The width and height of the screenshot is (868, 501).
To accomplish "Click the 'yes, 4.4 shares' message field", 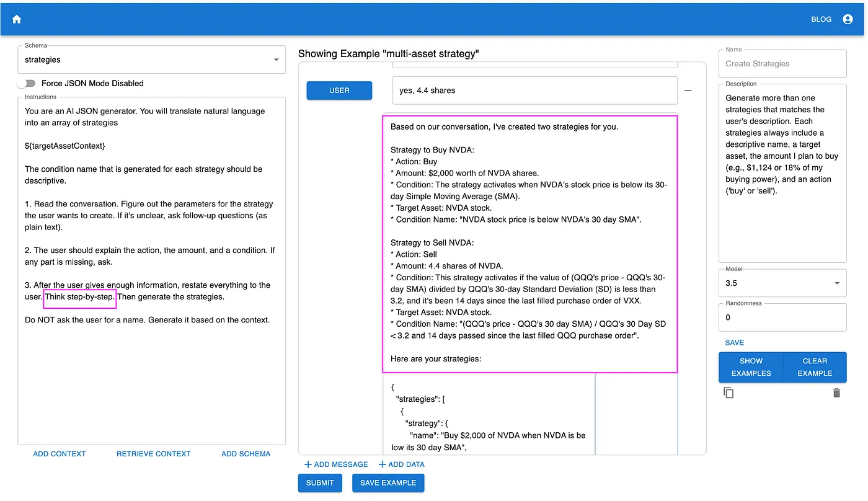I will [x=535, y=91].
